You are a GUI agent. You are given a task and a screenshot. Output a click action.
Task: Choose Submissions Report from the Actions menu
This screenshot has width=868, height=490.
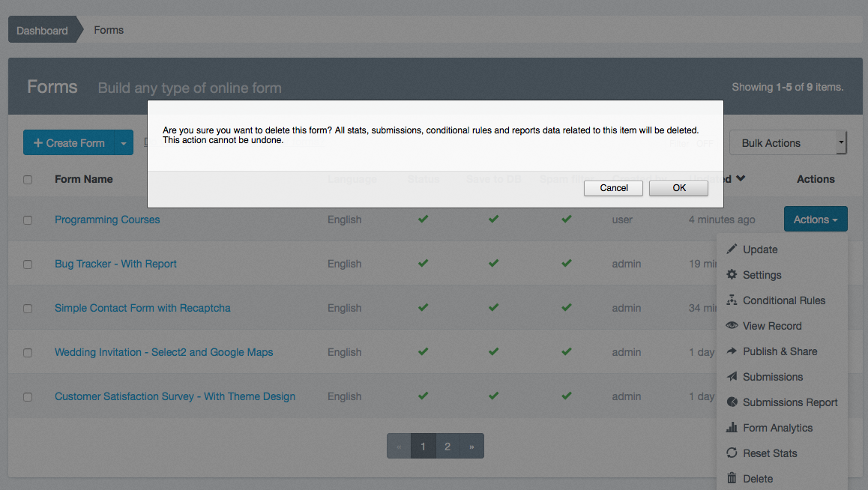[789, 402]
